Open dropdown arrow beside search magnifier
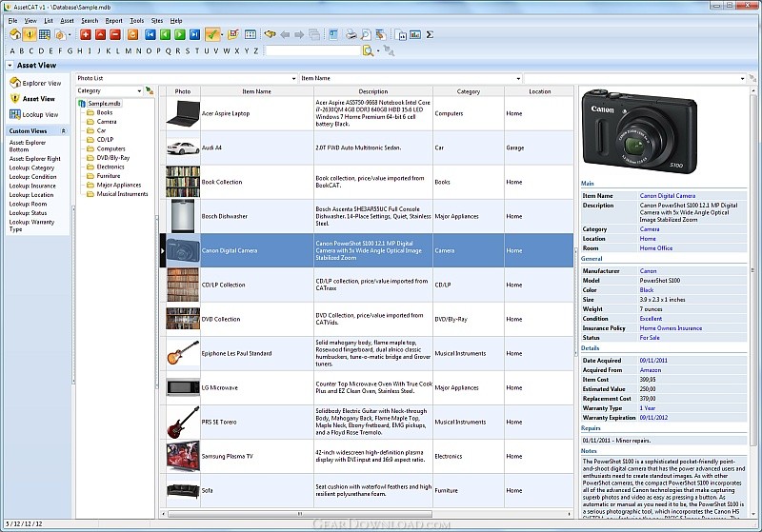 click(377, 50)
